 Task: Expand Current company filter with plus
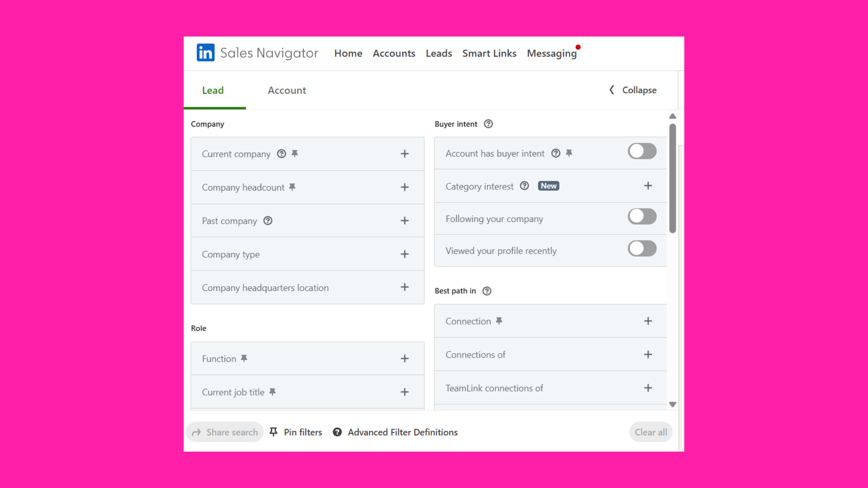pos(405,154)
